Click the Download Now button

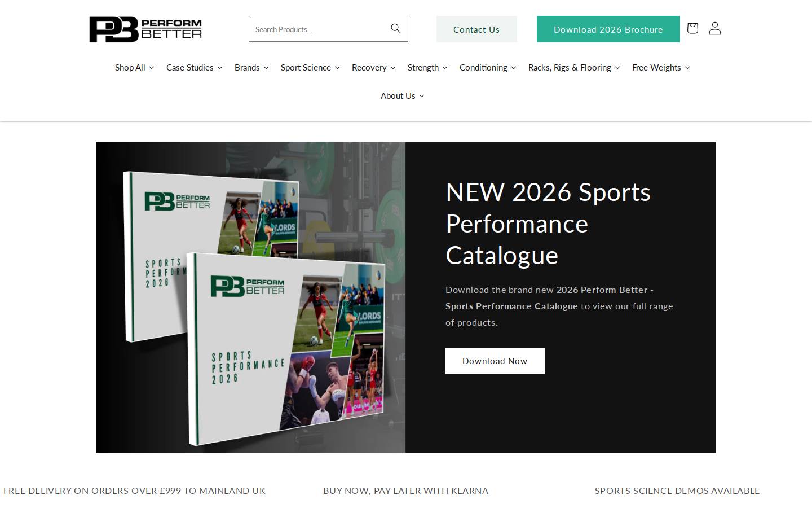tap(495, 361)
